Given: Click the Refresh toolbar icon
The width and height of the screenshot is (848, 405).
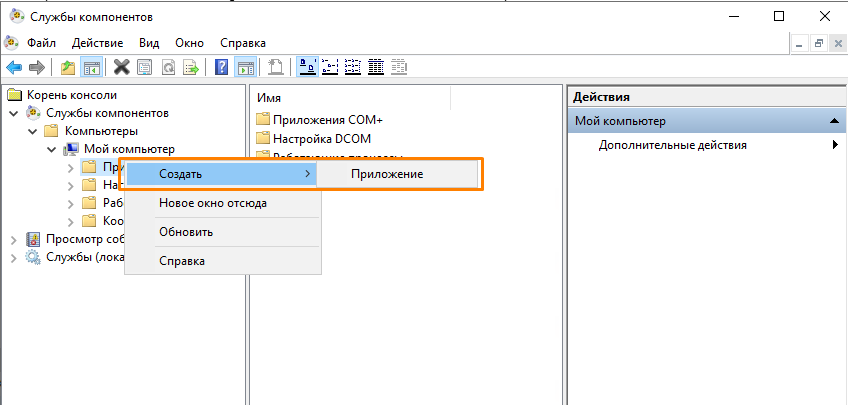Looking at the screenshot, I should tap(167, 67).
